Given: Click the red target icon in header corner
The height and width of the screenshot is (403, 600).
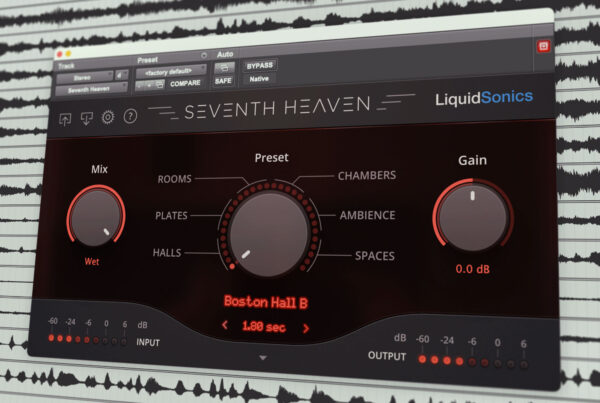Looking at the screenshot, I should point(543,46).
